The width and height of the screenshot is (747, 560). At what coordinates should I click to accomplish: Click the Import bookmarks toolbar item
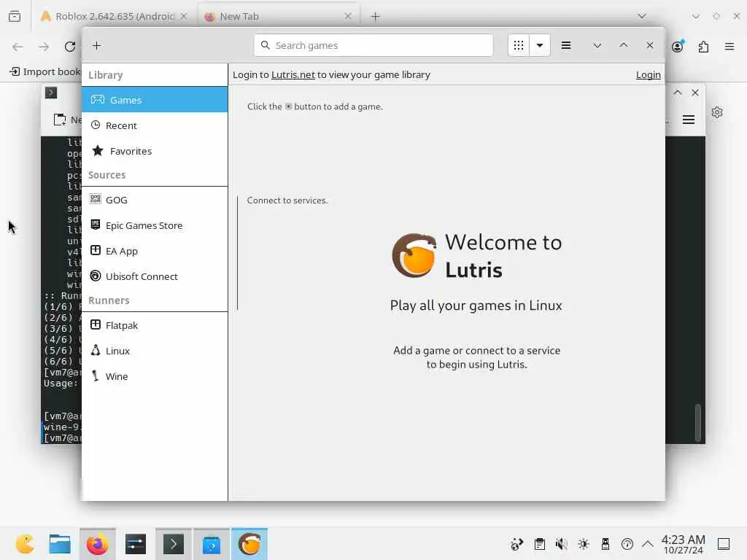coord(45,71)
